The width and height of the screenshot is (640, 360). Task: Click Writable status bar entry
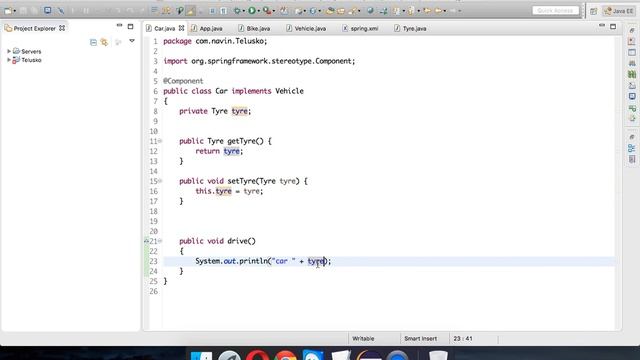[363, 339]
